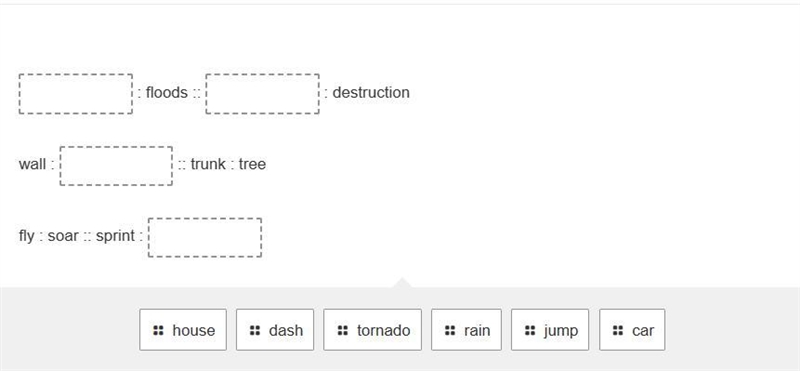The height and width of the screenshot is (371, 800).
Task: Select the rain answer tile label
Action: pos(477,330)
